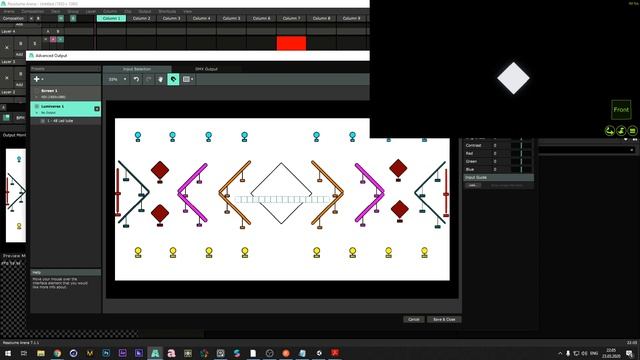
Task: Click the Front view cube
Action: click(621, 109)
